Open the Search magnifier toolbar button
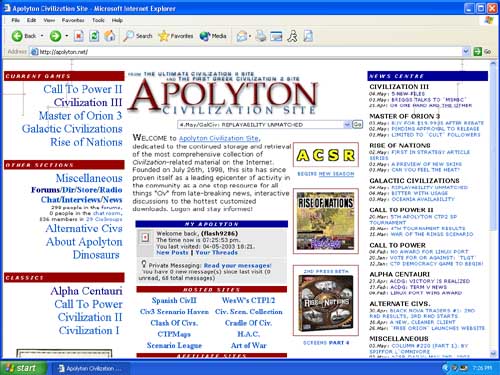 [x=138, y=36]
